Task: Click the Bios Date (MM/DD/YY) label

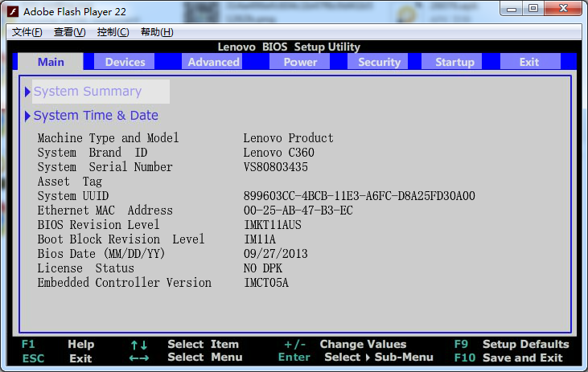Action: coord(101,254)
